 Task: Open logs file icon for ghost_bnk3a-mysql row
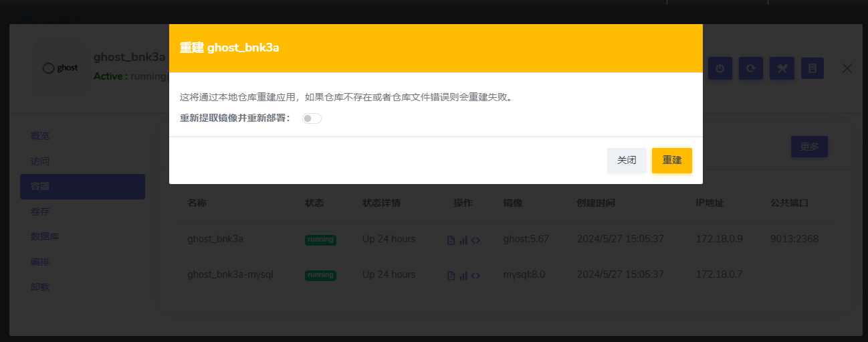pyautogui.click(x=451, y=275)
